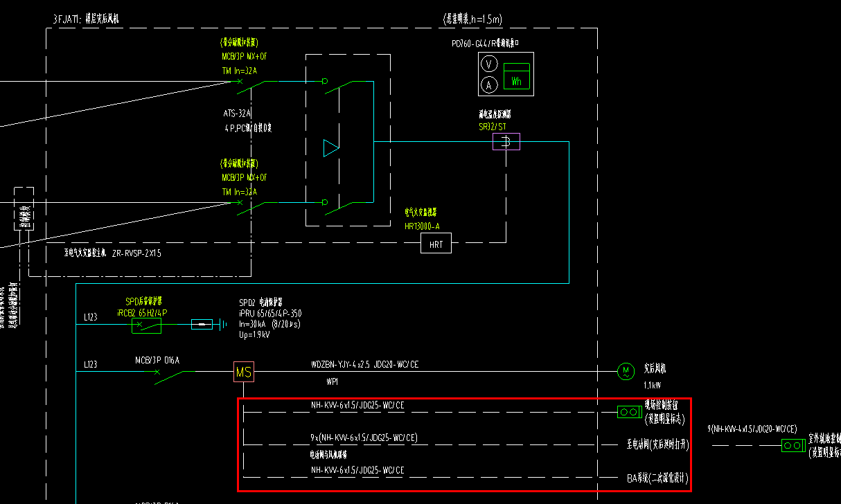Select the "1.1kW" power rating text
The height and width of the screenshot is (504, 841).
652,385
